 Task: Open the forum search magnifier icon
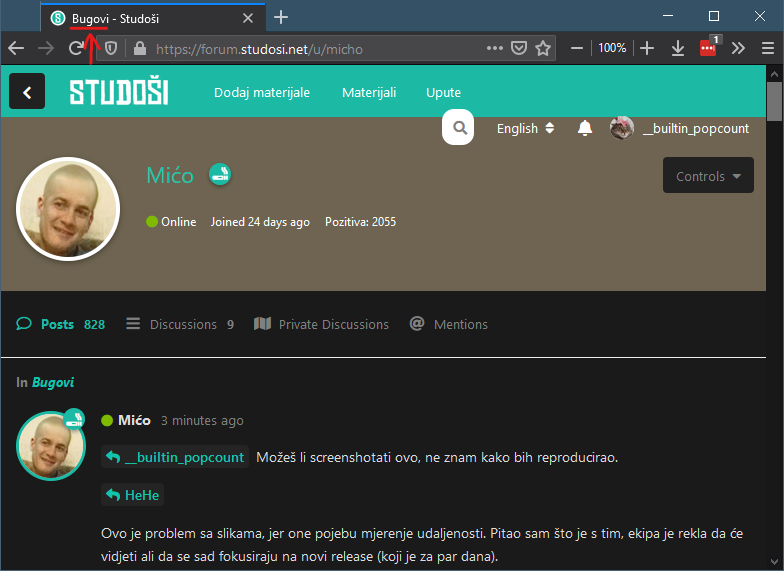click(x=458, y=128)
